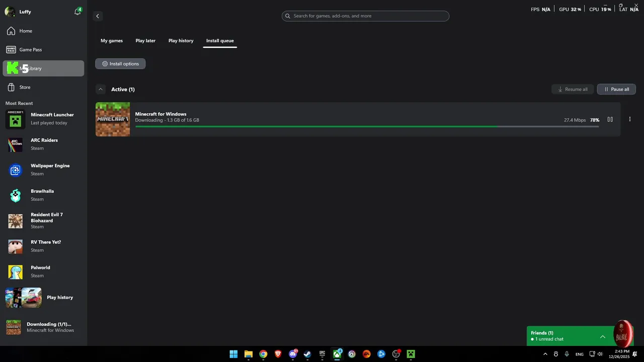Open Home in the sidebar
644x362 pixels.
pyautogui.click(x=43, y=31)
